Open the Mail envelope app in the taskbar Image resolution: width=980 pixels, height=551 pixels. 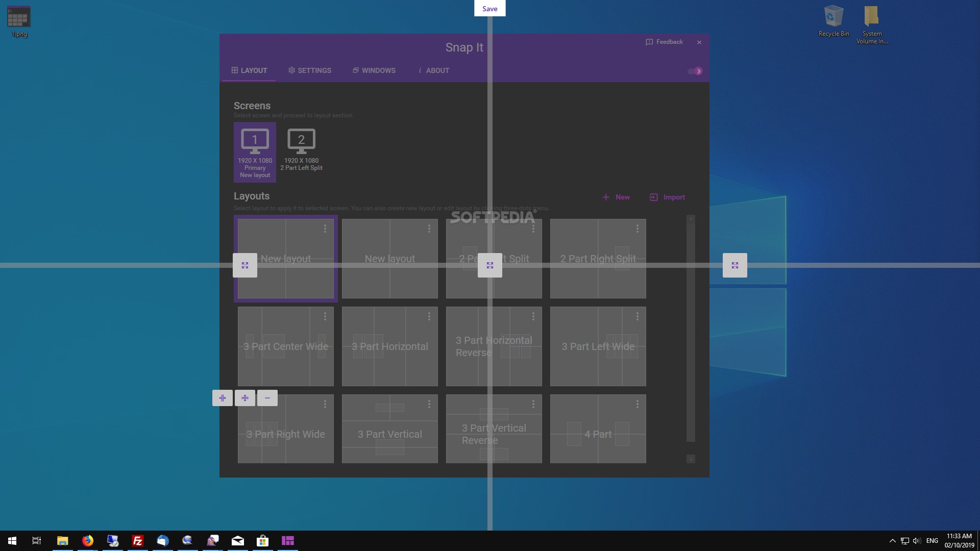(x=238, y=541)
